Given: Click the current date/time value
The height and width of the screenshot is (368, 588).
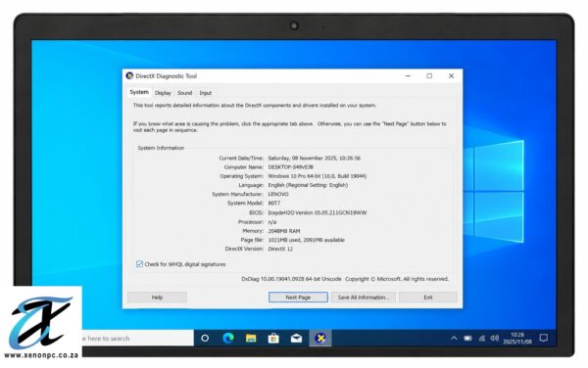Looking at the screenshot, I should 315,158.
